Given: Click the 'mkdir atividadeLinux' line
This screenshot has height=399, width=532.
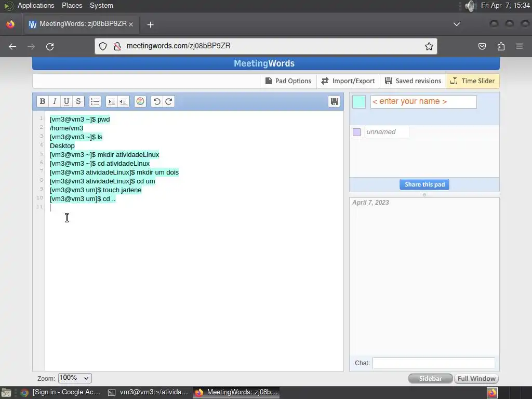Looking at the screenshot, I should coord(104,155).
